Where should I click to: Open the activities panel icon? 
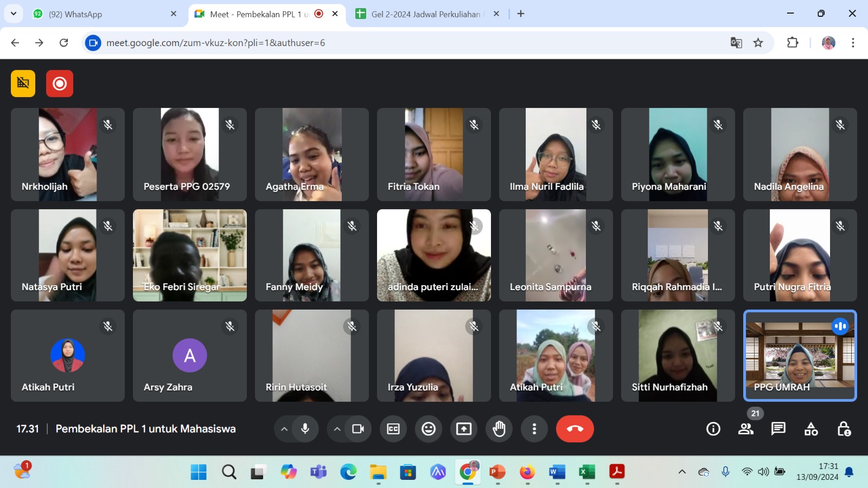(x=811, y=429)
